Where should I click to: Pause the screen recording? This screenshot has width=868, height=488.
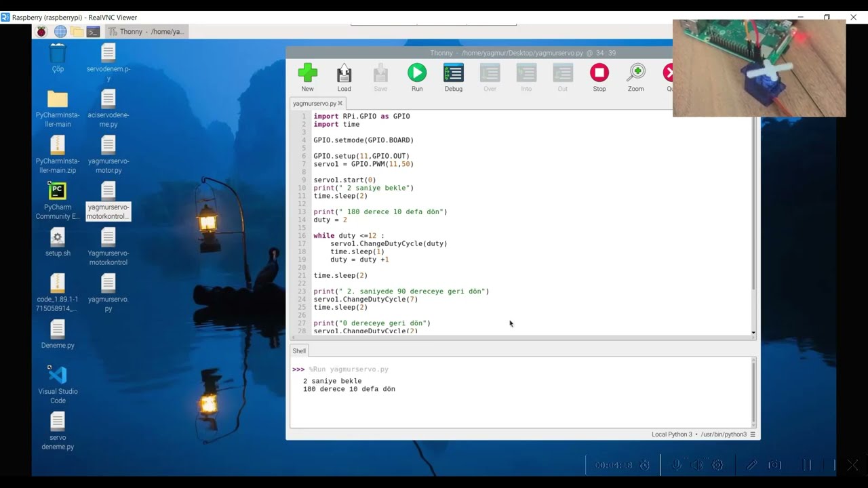click(807, 465)
